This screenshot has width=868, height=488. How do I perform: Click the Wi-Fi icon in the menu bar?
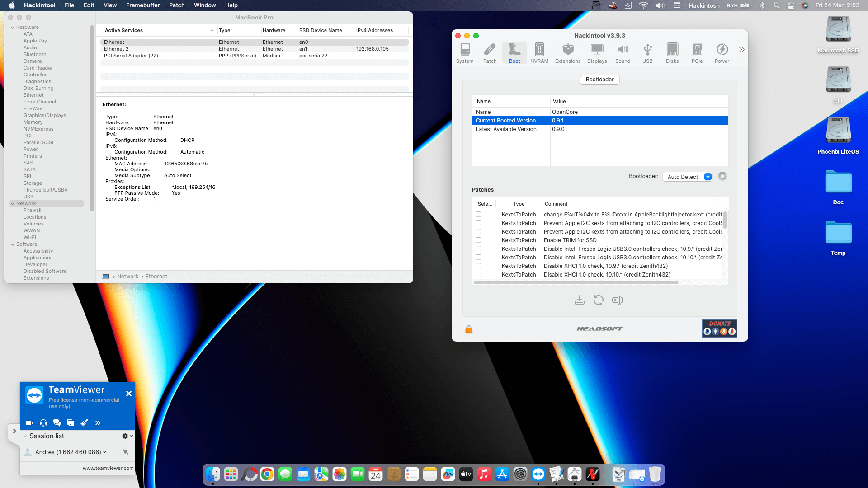click(643, 5)
